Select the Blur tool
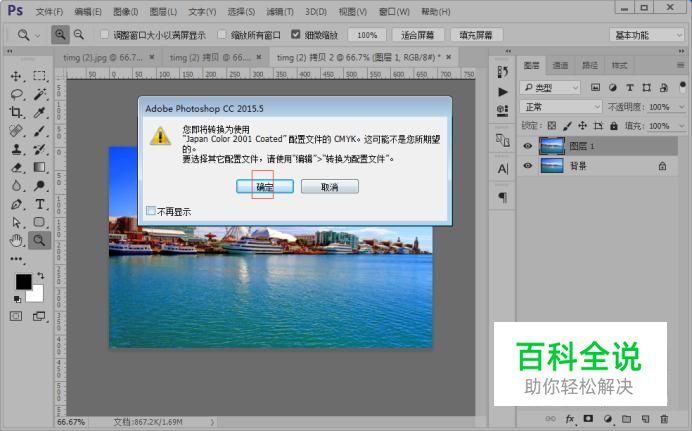 pos(16,185)
